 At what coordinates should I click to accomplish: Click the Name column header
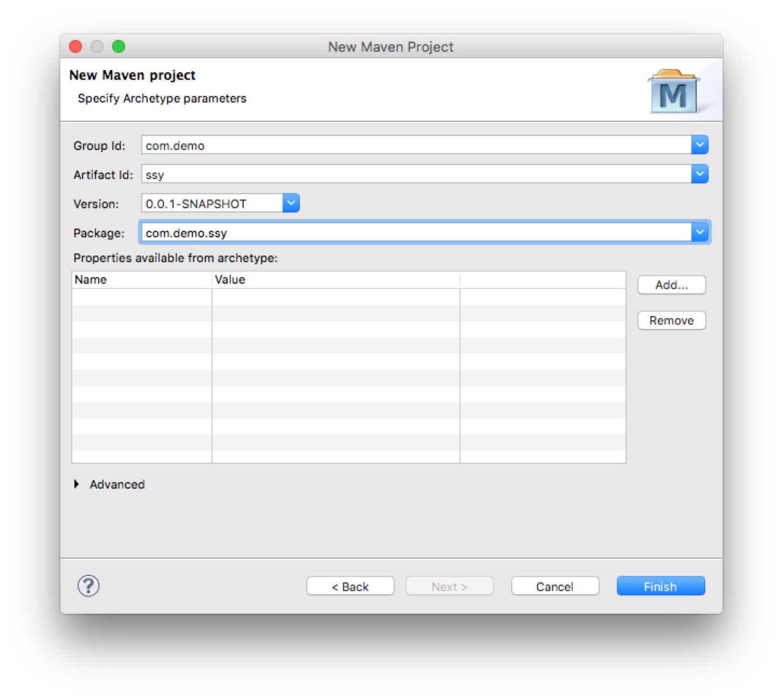(x=142, y=280)
